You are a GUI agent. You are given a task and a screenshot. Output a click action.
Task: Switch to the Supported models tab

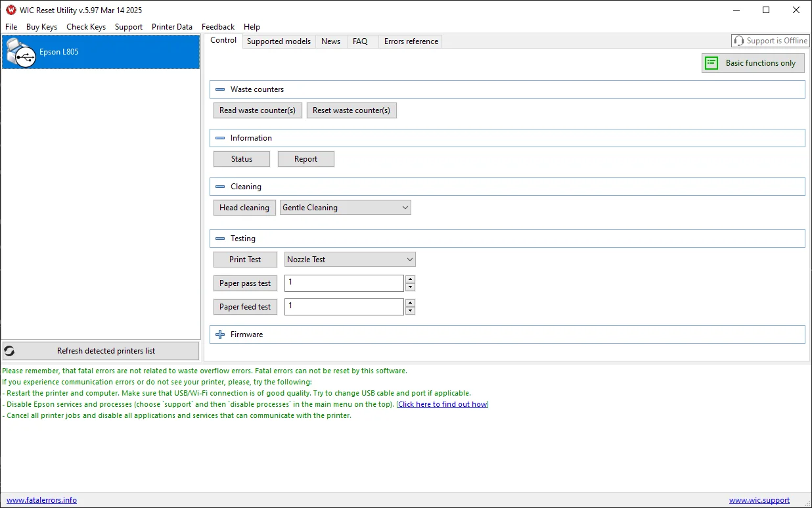279,41
